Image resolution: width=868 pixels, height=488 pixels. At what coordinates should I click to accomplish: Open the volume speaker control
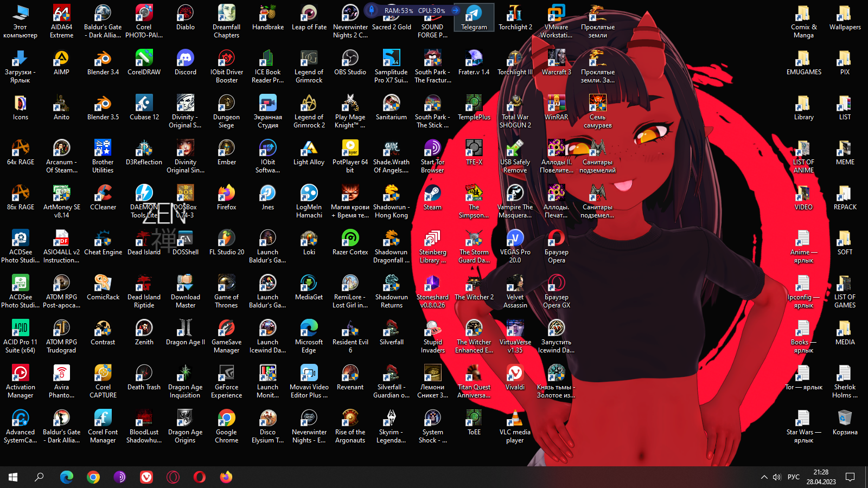pos(777,477)
